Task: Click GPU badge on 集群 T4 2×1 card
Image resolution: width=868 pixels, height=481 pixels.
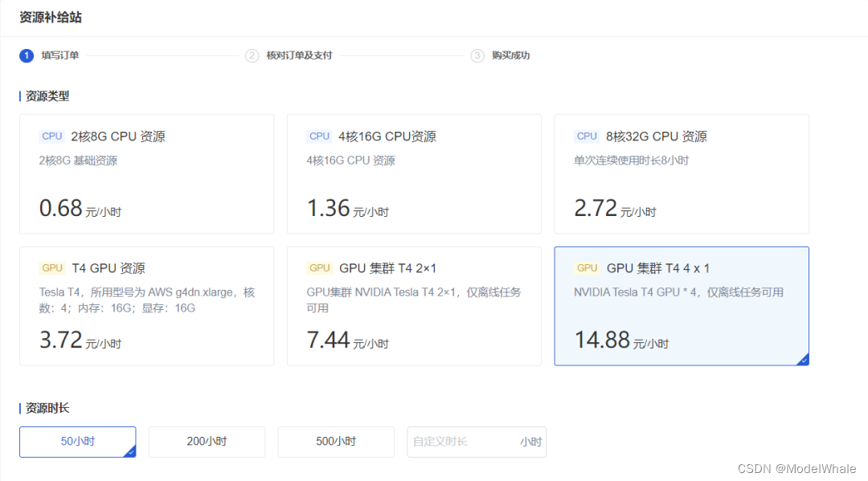Action: point(319,268)
